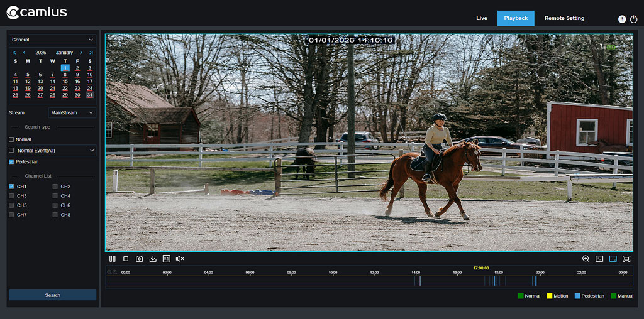Viewport: 644px width, 319px height.
Task: Zoom in the timeline
Action: 109,272
